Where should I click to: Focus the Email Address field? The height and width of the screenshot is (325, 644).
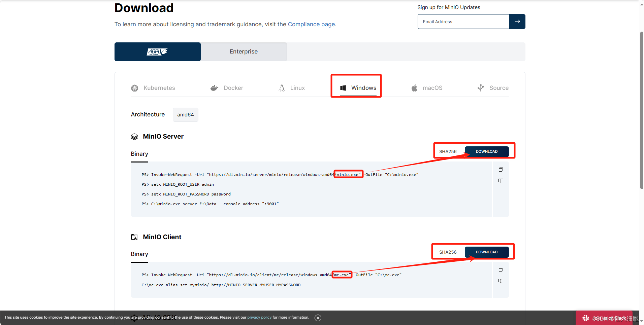point(463,22)
